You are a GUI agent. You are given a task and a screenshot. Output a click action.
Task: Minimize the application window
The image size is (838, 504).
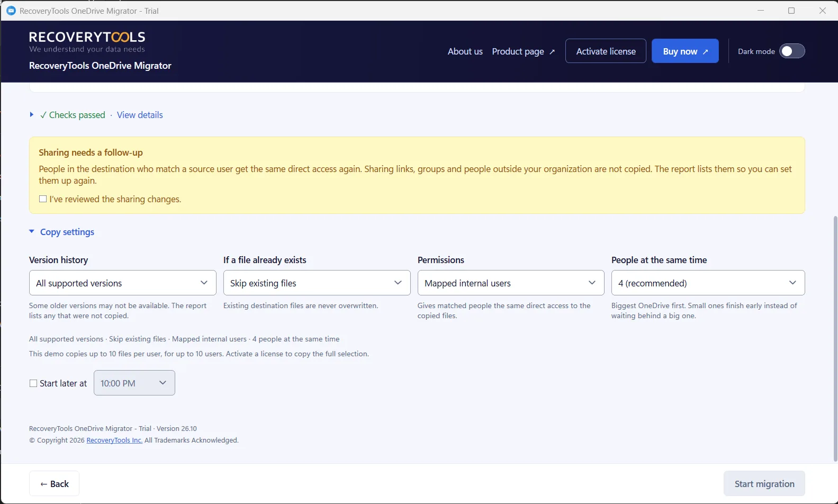coord(761,11)
